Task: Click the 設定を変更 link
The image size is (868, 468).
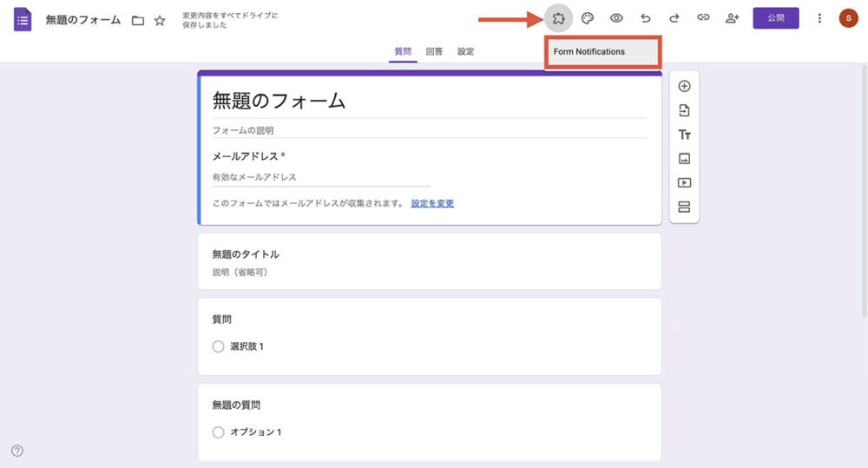Action: tap(432, 203)
